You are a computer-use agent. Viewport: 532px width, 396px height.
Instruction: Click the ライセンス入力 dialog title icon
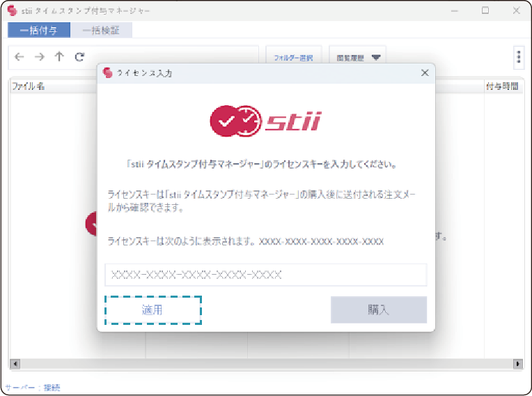point(107,73)
